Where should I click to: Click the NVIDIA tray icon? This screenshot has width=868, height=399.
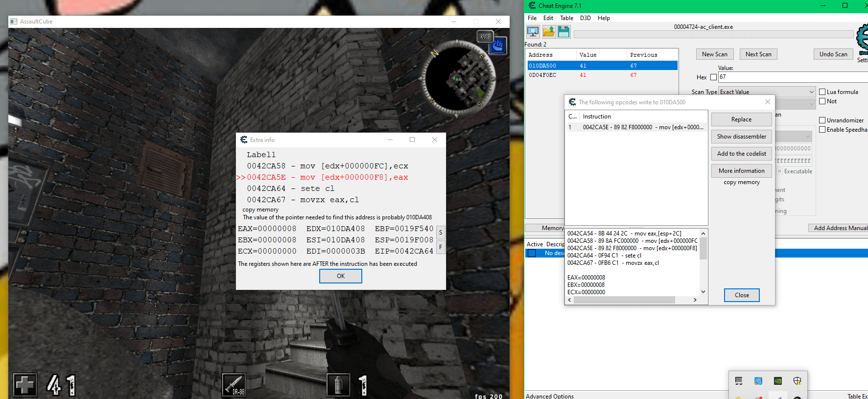(778, 380)
